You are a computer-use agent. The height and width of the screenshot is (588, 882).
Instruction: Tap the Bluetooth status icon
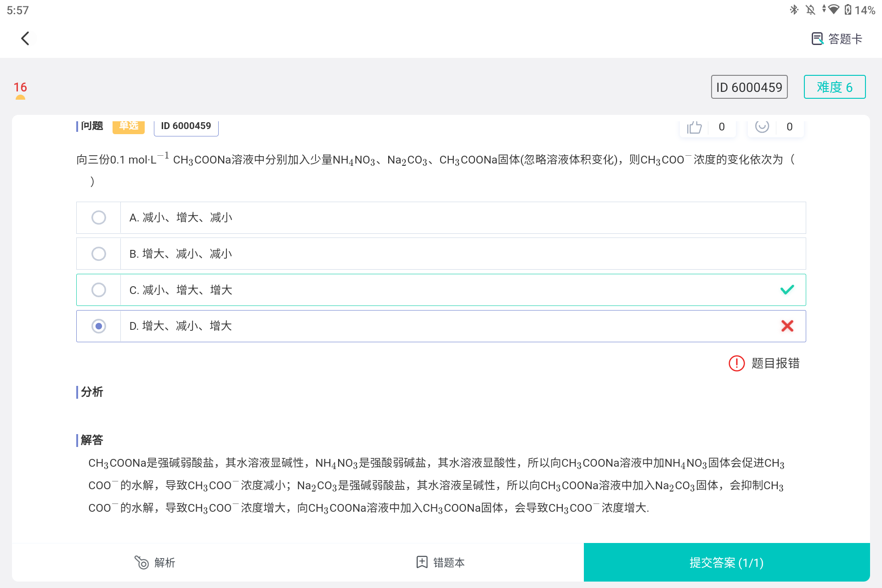coord(794,10)
